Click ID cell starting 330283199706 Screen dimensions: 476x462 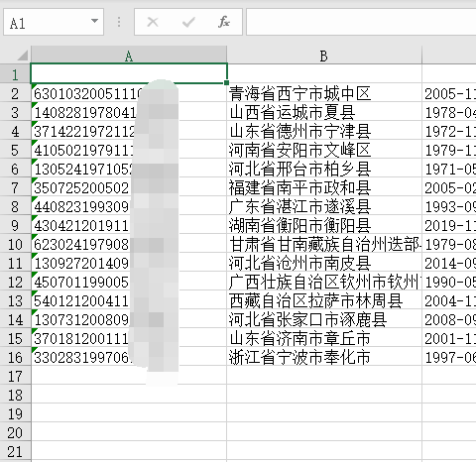[129, 356]
